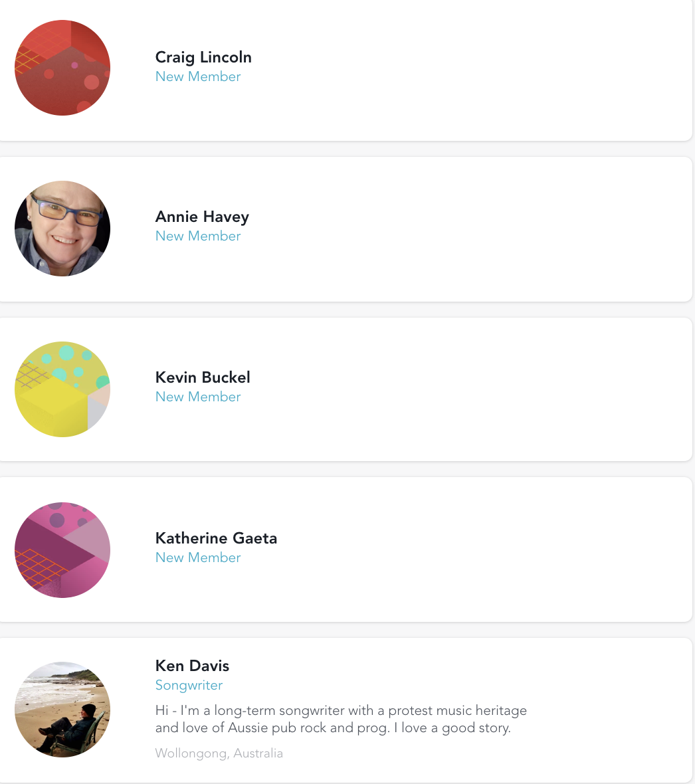Select New Member label below Kevin Buckel

[198, 397]
